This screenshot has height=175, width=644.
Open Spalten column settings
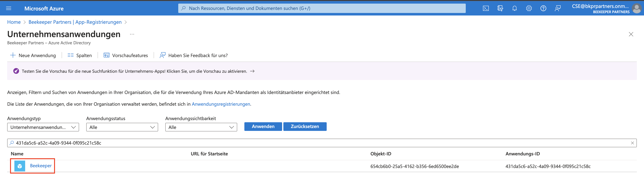pos(84,56)
